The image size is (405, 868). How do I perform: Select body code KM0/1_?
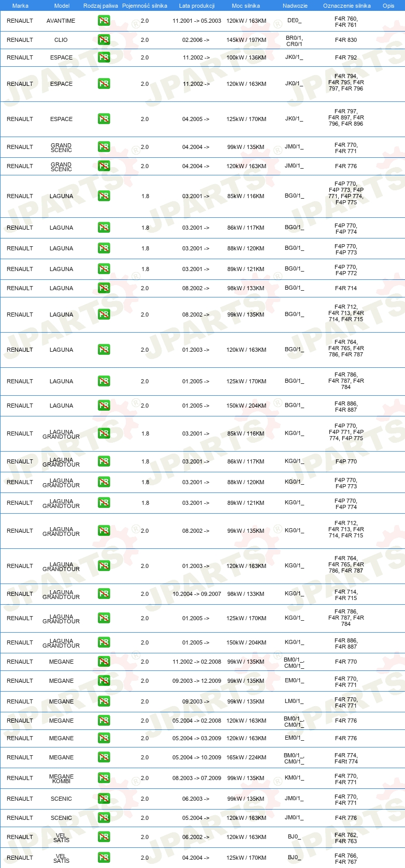point(294,778)
